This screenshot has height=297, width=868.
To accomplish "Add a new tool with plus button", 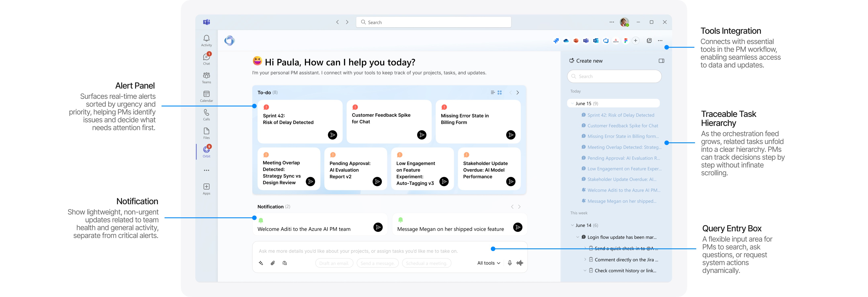I will click(x=636, y=41).
